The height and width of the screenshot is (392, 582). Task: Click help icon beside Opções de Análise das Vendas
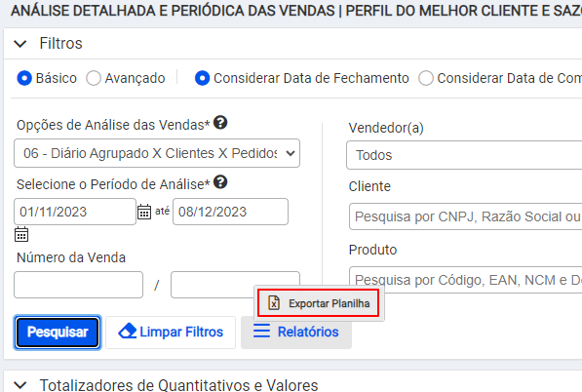tap(220, 123)
